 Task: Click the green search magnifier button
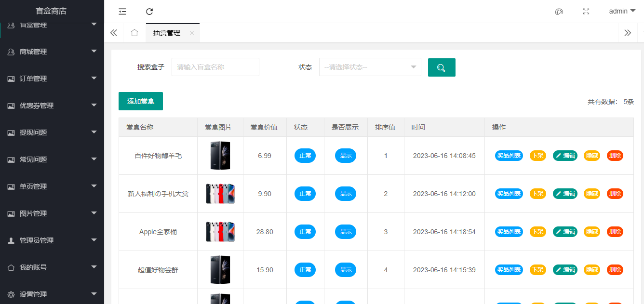[x=442, y=67]
